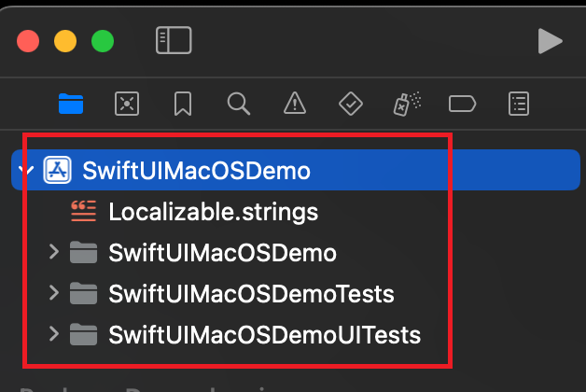Minimize the window with the yellow button
The height and width of the screenshot is (392, 586).
coord(65,41)
